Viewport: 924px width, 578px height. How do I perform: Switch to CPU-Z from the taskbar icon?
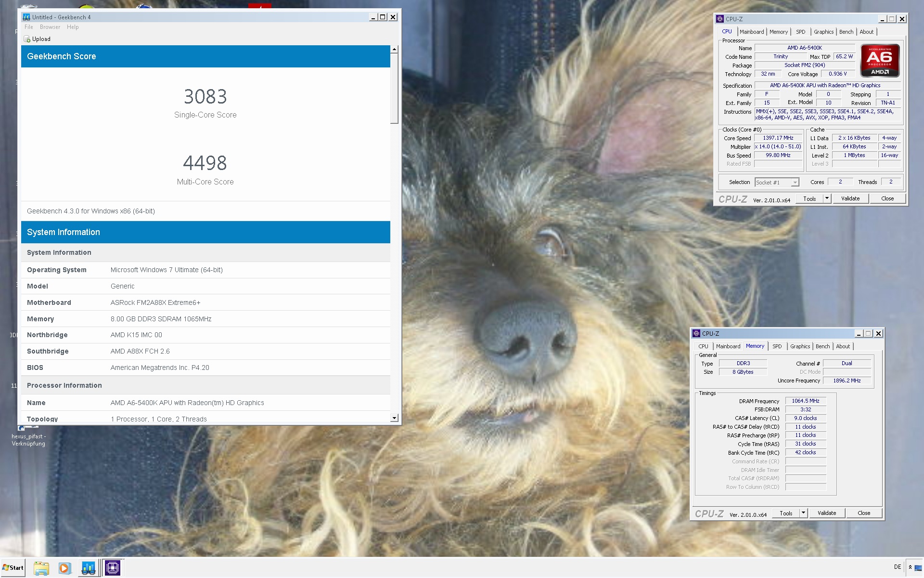[x=113, y=568]
